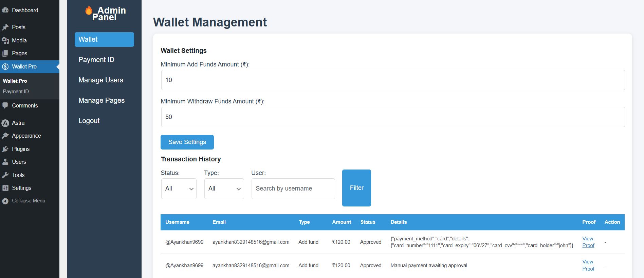644x278 pixels.
Task: Open the Type filter dropdown
Action: pos(224,188)
